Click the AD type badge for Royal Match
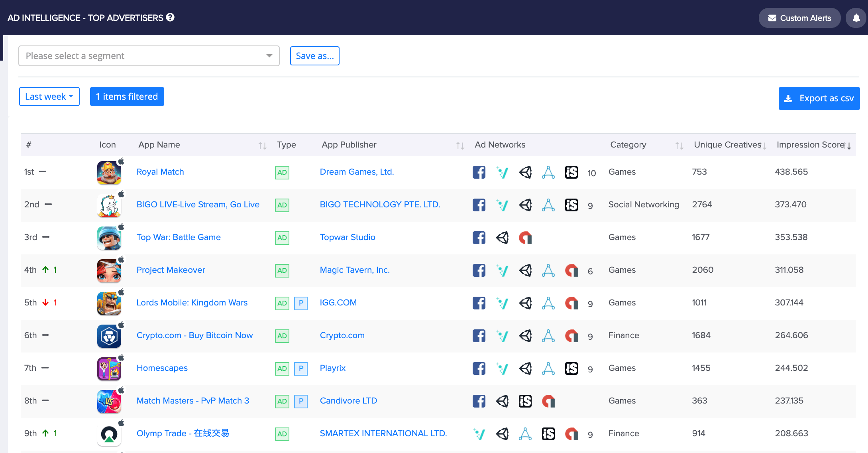 point(282,172)
